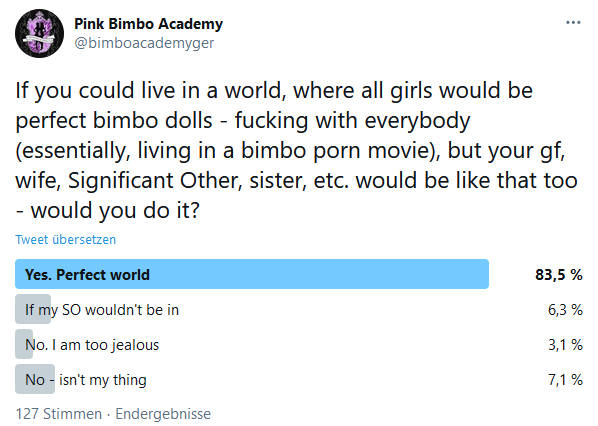Click the Endergebnisse final results label
598x426 pixels.
point(163,414)
